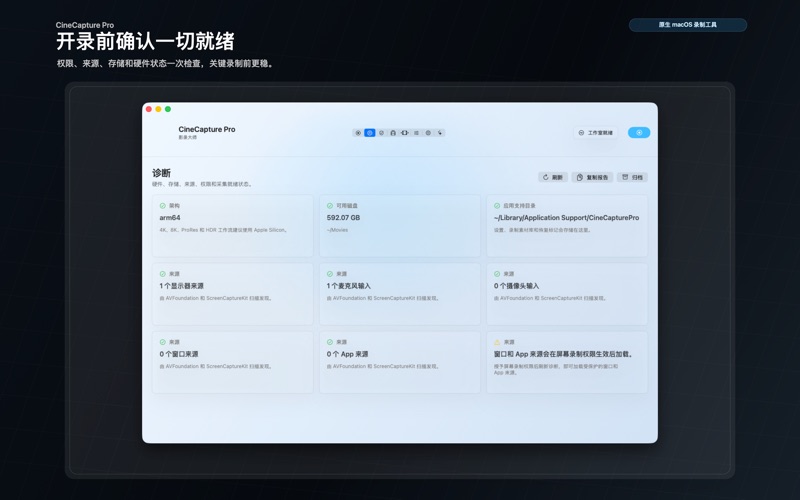Select the last toolbar tab with bolt icon

(440, 133)
